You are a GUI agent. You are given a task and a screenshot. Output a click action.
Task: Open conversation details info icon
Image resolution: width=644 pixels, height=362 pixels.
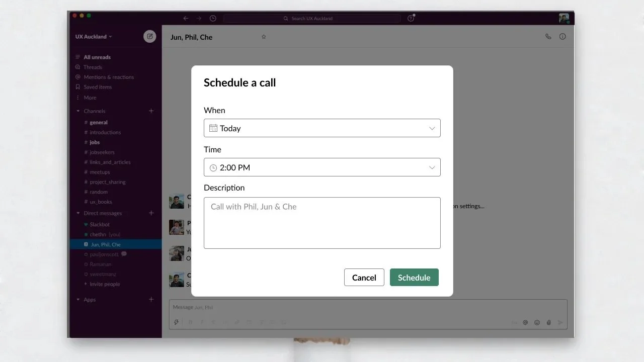(562, 37)
